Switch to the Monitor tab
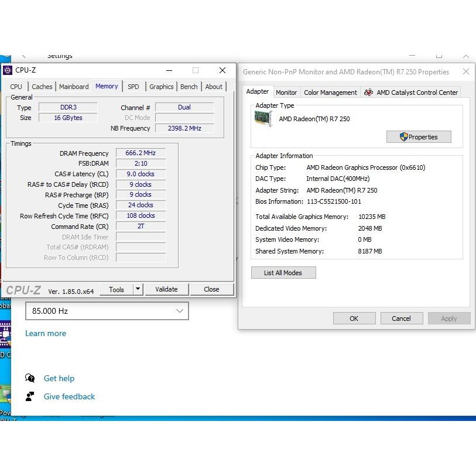Viewport: 476px width, 476px height. (x=286, y=93)
